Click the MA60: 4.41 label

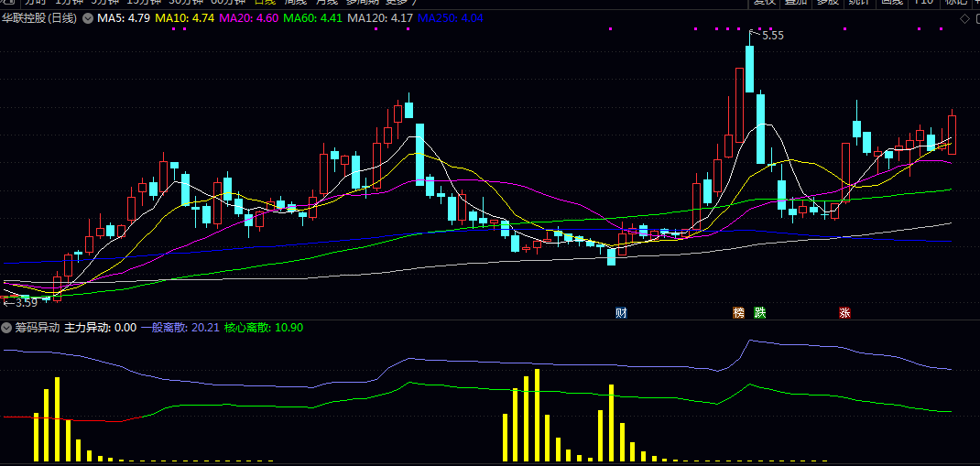(314, 18)
